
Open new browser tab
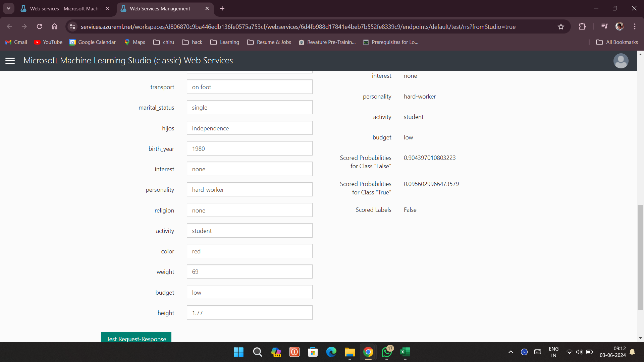tap(222, 8)
